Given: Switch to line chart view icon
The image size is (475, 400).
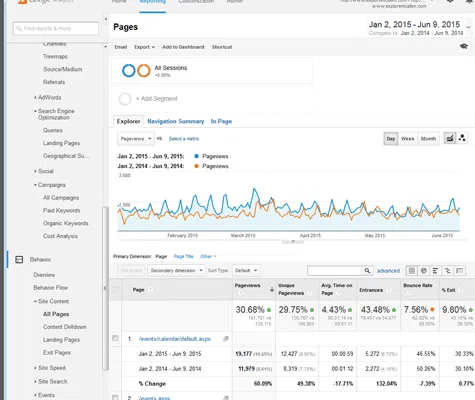Looking at the screenshot, I should 450,138.
